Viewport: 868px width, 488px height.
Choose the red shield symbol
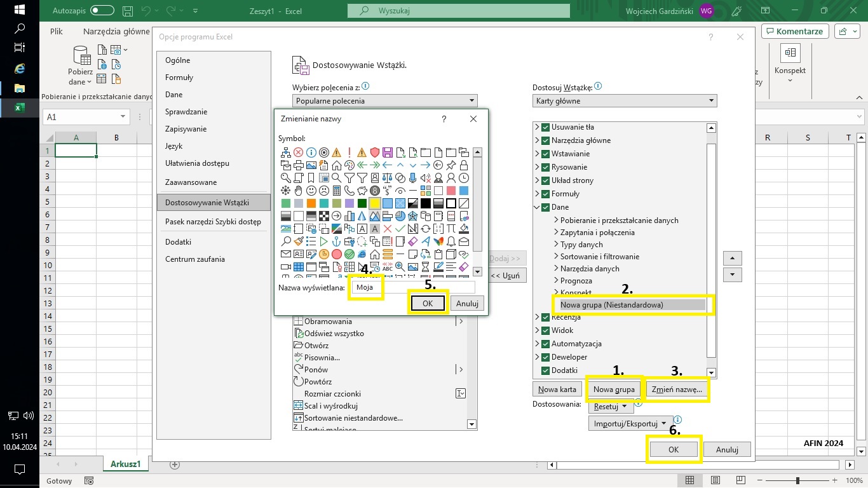(x=375, y=152)
